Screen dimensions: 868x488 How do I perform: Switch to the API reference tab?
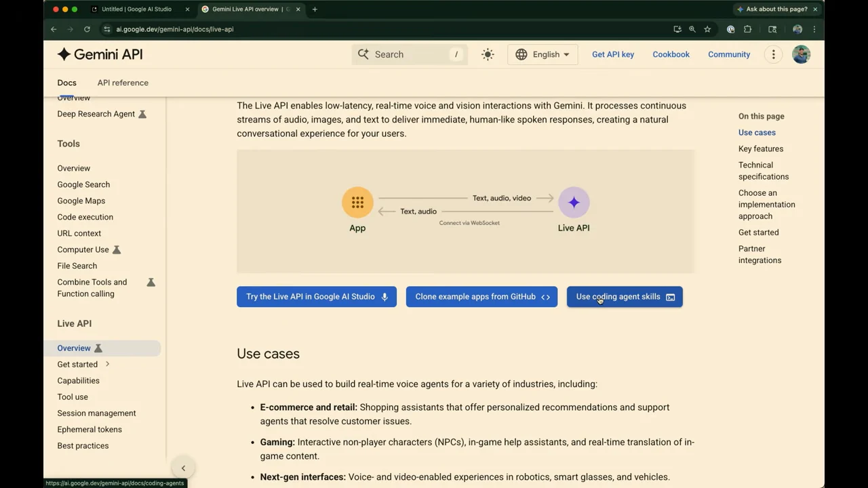coord(123,83)
